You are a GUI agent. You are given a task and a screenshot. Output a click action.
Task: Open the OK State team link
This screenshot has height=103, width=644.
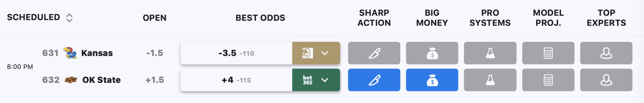coord(102,80)
